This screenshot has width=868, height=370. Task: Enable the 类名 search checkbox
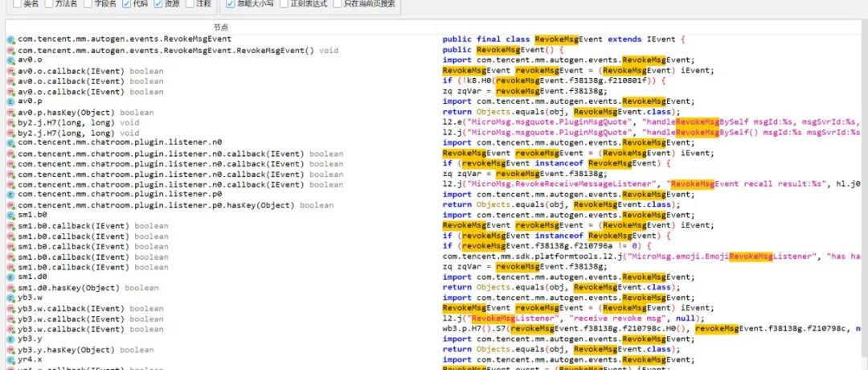pyautogui.click(x=17, y=3)
